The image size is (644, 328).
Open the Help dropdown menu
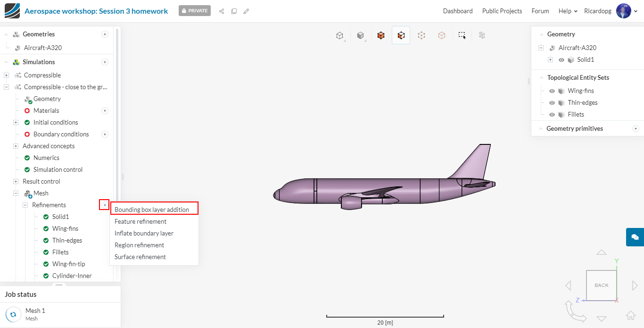568,11
